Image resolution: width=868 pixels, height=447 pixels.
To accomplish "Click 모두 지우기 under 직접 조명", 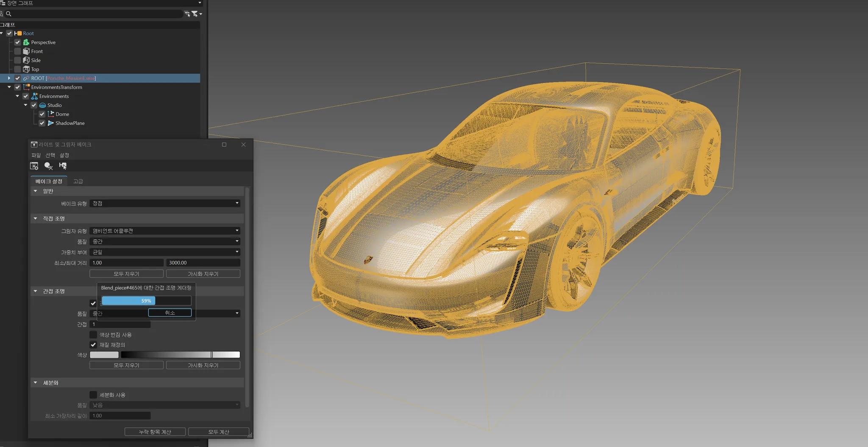I will coord(126,274).
